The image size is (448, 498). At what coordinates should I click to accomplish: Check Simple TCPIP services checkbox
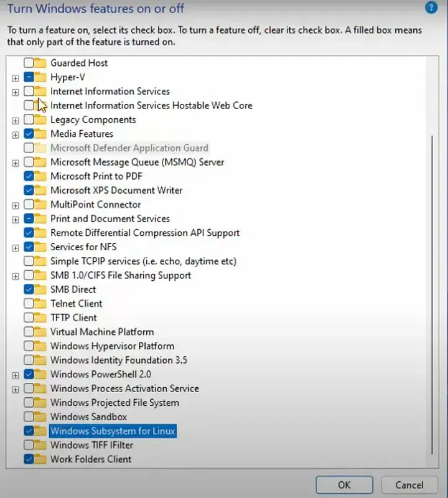(29, 261)
